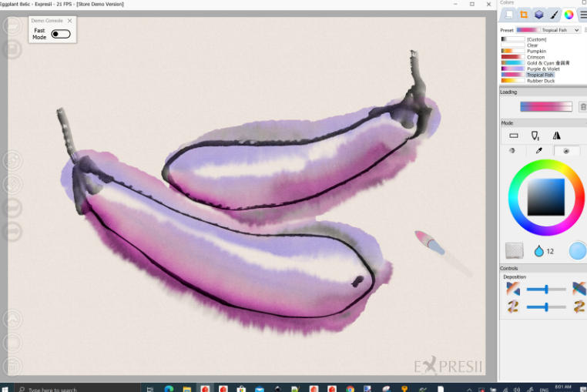Toggle the Fast Mode switch

61,34
